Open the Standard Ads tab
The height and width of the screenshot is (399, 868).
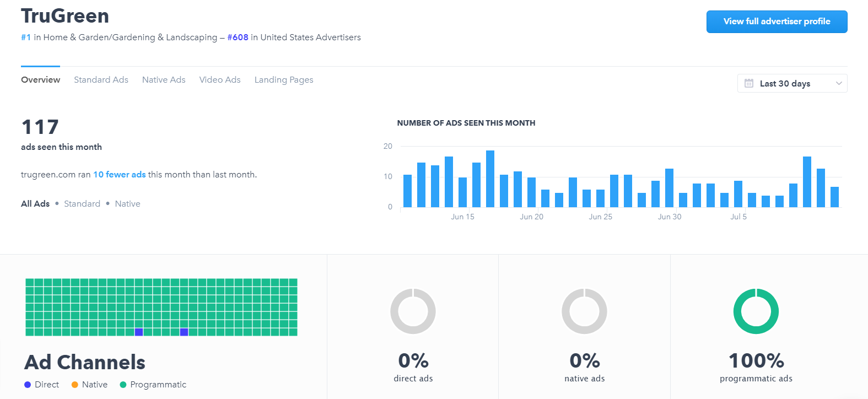coord(101,80)
